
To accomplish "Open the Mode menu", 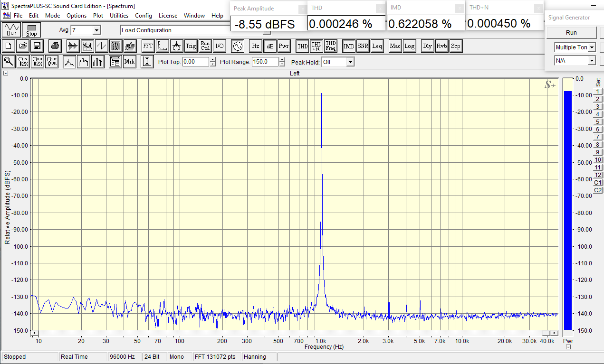I will (x=52, y=16).
